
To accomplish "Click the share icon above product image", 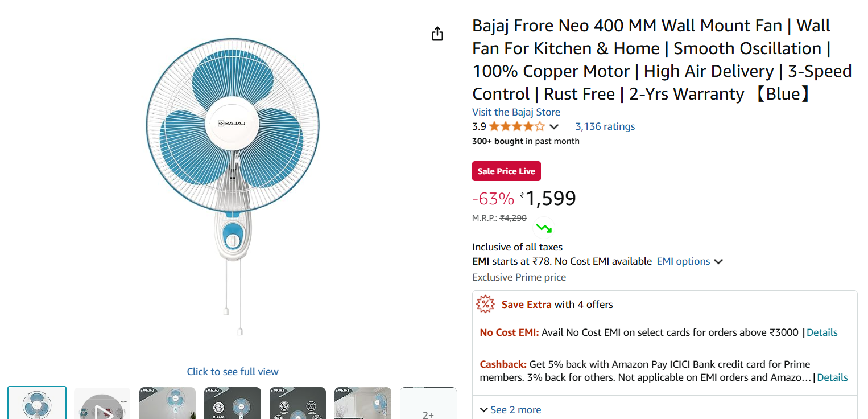I will [x=437, y=34].
